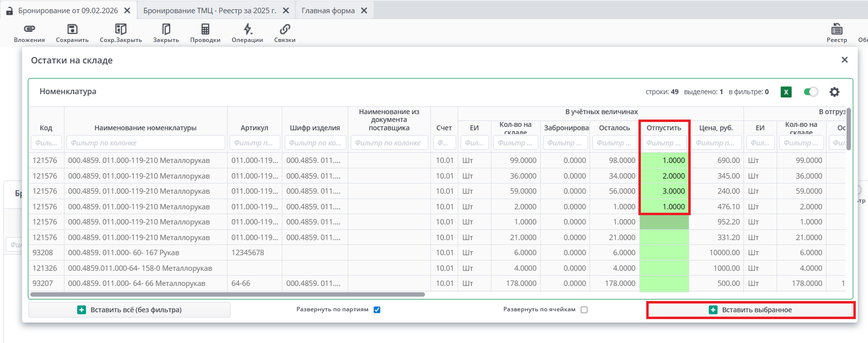868x343 pixels.
Task: Toggle the green switch near Excel icon
Action: (810, 92)
